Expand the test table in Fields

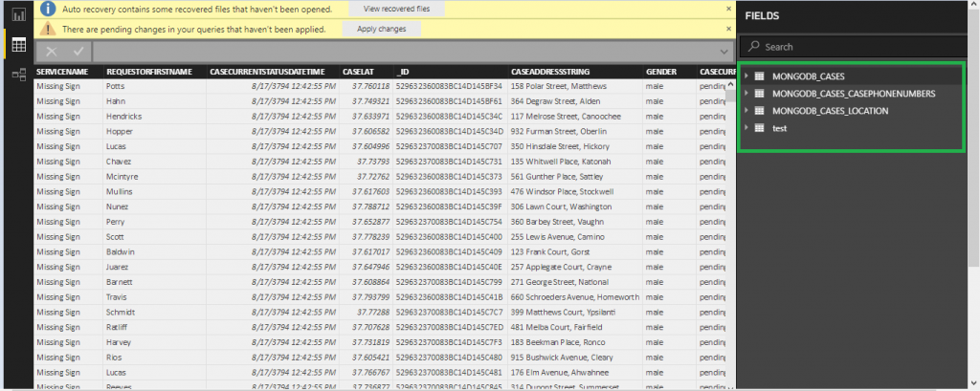coord(746,128)
